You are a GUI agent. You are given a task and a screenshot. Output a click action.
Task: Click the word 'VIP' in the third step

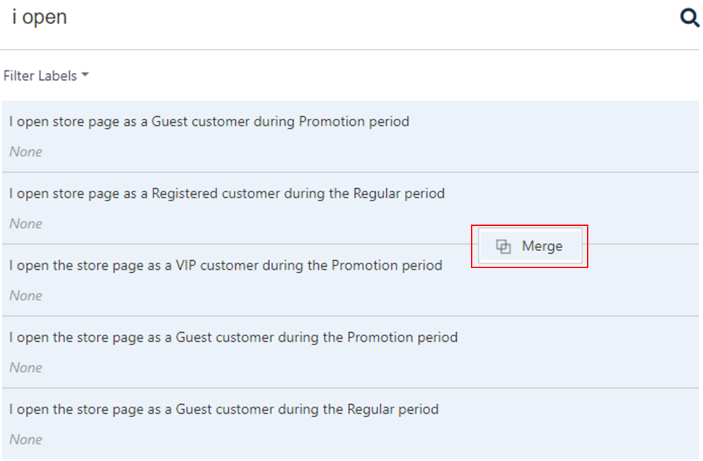pos(186,265)
